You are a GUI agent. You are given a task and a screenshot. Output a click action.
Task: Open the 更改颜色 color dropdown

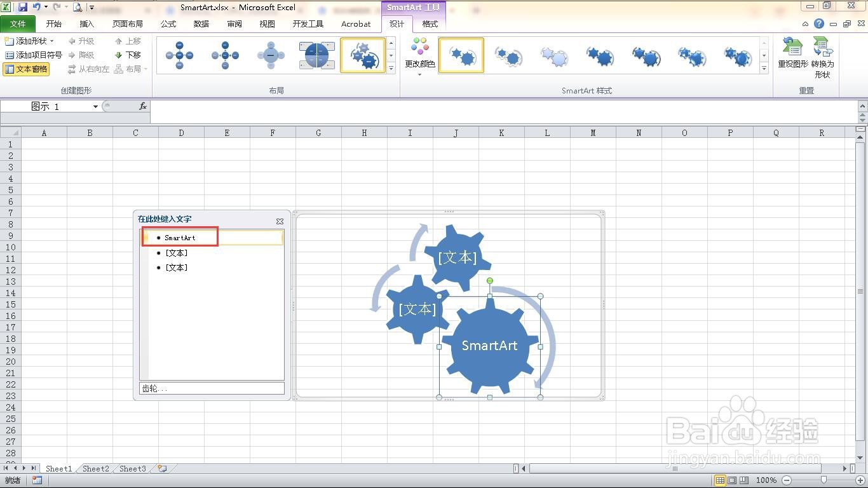[x=420, y=57]
